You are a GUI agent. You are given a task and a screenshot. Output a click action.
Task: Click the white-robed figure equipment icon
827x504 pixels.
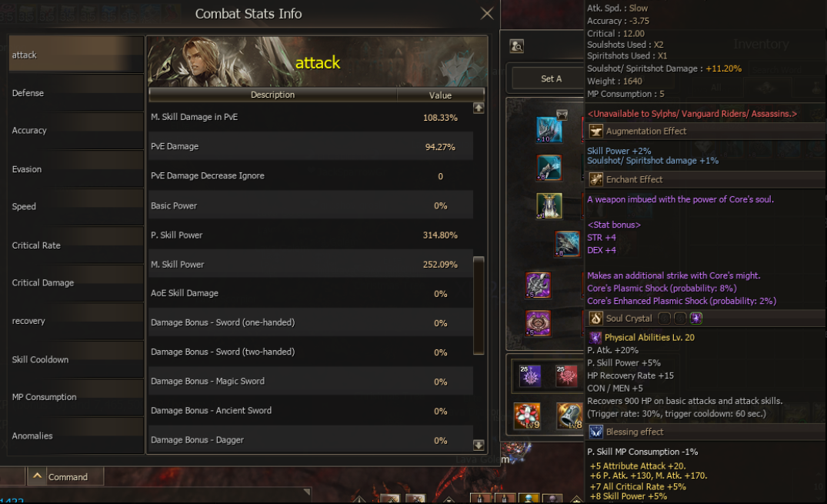tap(549, 205)
